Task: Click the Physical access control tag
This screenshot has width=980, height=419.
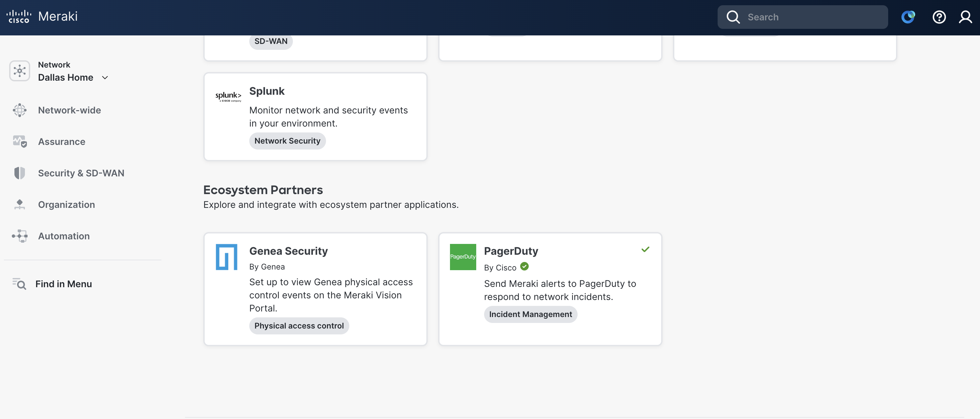Action: (x=299, y=326)
